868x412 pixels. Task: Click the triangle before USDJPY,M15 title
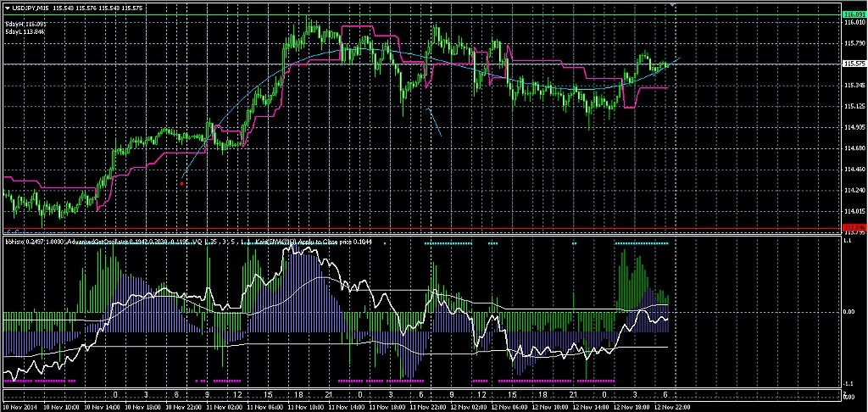(x=8, y=8)
